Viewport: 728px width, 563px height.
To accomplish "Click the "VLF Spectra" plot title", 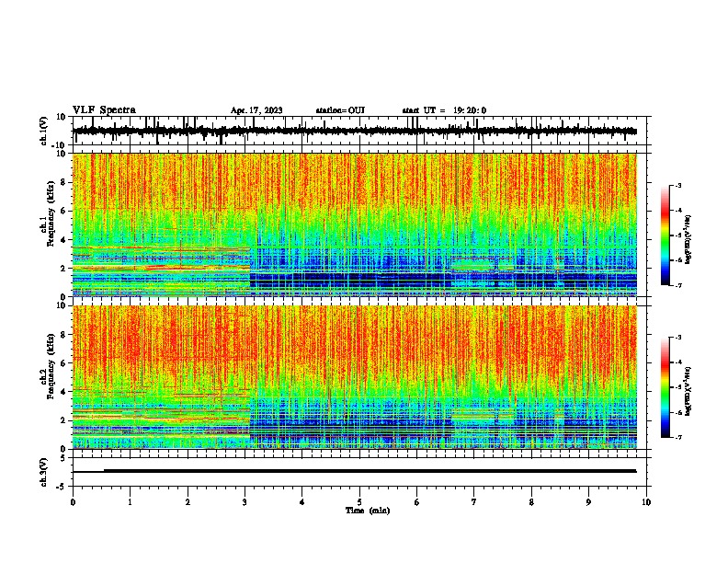I will (x=104, y=110).
